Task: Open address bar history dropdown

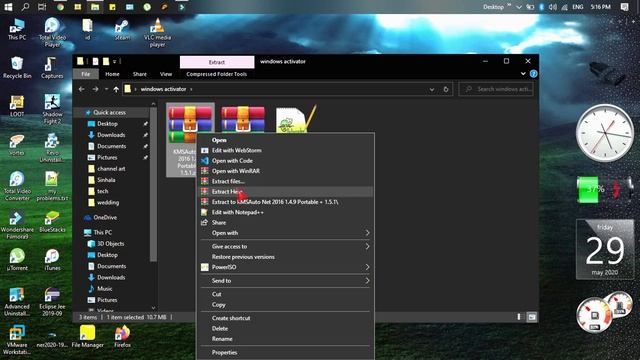Action: click(431, 89)
